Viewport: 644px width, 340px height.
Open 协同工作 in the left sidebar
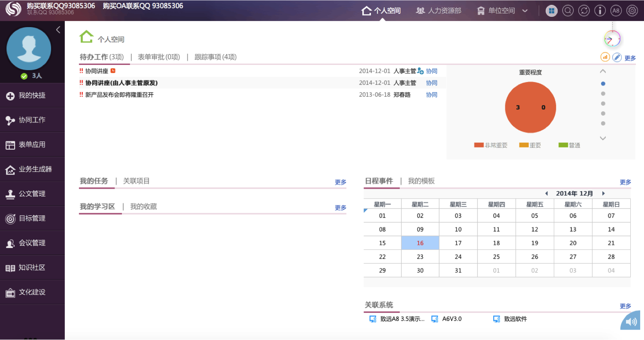[x=32, y=120]
